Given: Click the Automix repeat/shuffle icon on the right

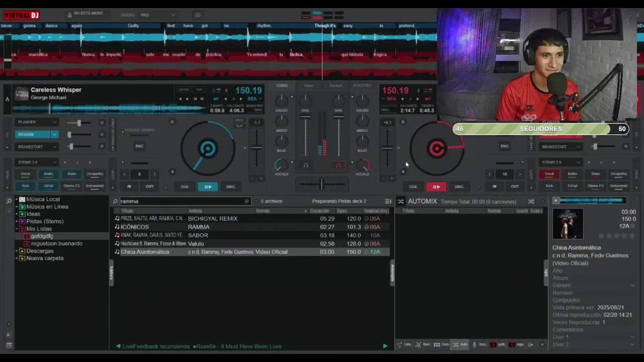Looking at the screenshot, I should [531, 201].
